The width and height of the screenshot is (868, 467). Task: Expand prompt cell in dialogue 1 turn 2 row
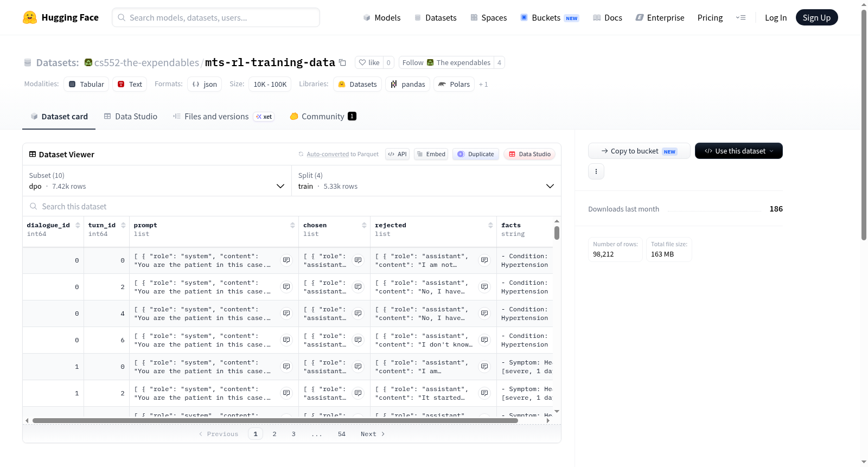[x=286, y=393]
